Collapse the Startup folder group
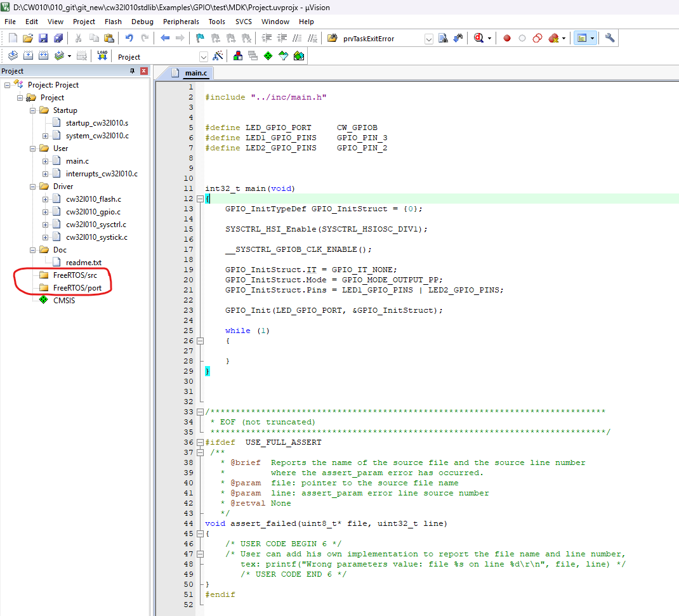The width and height of the screenshot is (679, 616). point(32,110)
